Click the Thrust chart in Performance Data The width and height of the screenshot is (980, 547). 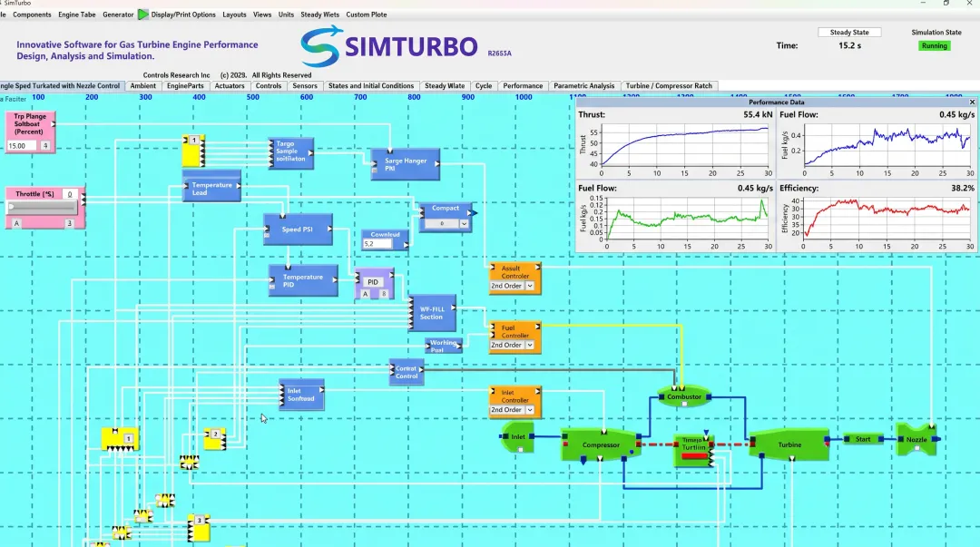click(684, 146)
